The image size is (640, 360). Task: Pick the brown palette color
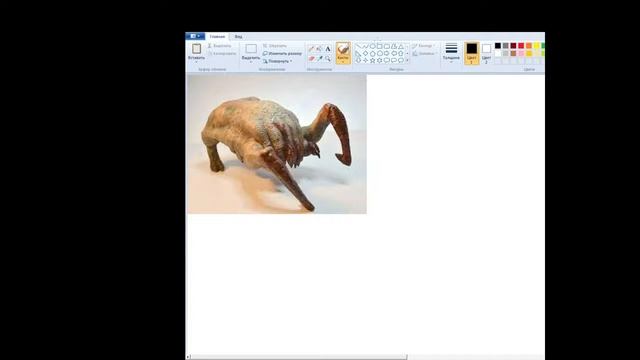click(513, 53)
